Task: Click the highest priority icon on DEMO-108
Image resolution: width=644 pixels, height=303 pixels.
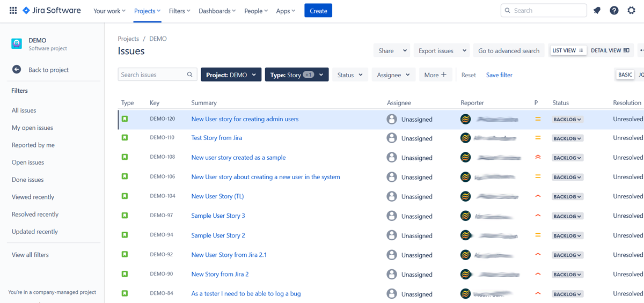Action: (x=538, y=158)
